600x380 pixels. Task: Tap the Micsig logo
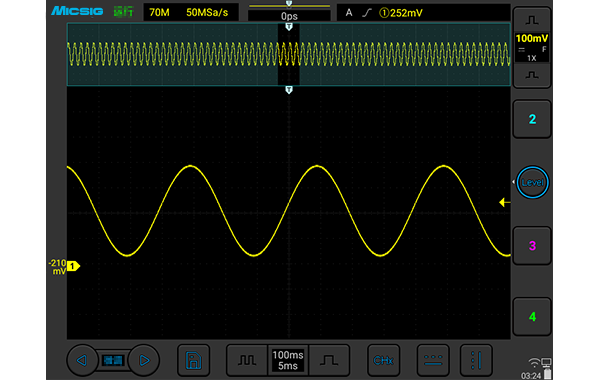[77, 11]
